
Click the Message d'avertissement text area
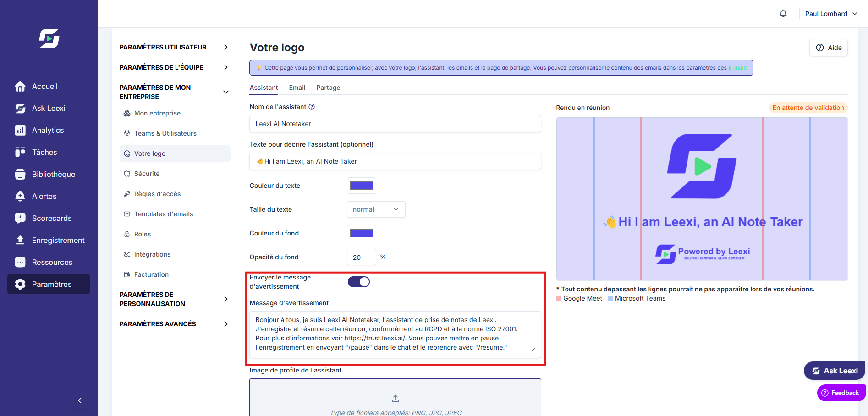(x=395, y=334)
